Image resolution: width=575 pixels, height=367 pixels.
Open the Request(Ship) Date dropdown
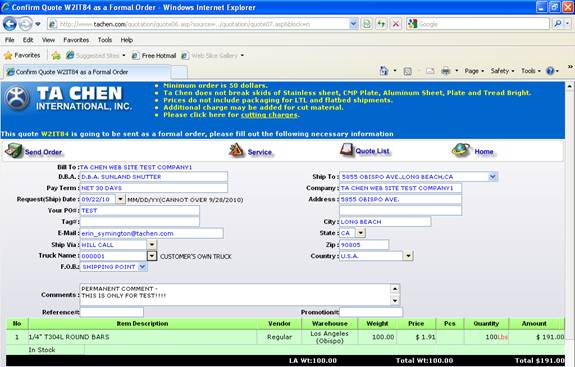120,199
